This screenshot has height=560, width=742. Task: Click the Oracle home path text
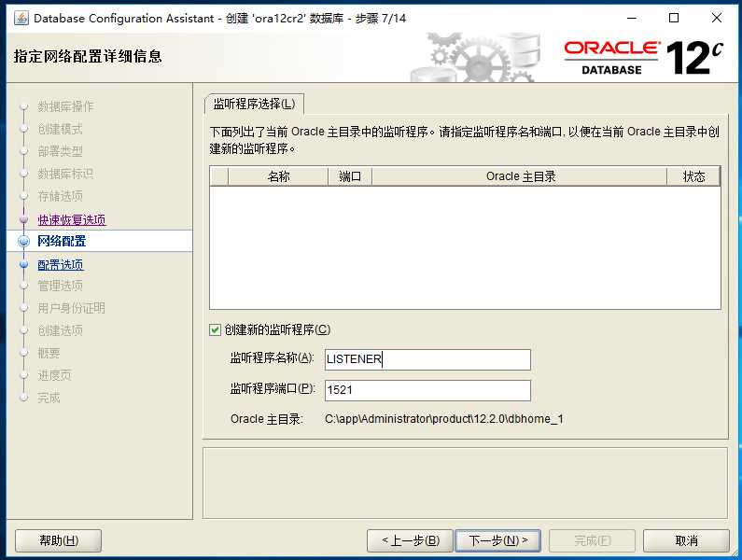coord(444,419)
